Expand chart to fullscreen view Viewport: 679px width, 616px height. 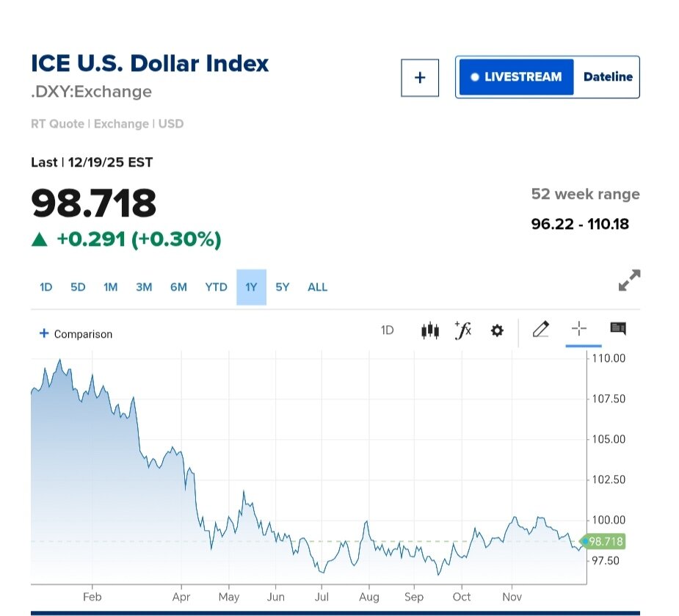tap(629, 280)
